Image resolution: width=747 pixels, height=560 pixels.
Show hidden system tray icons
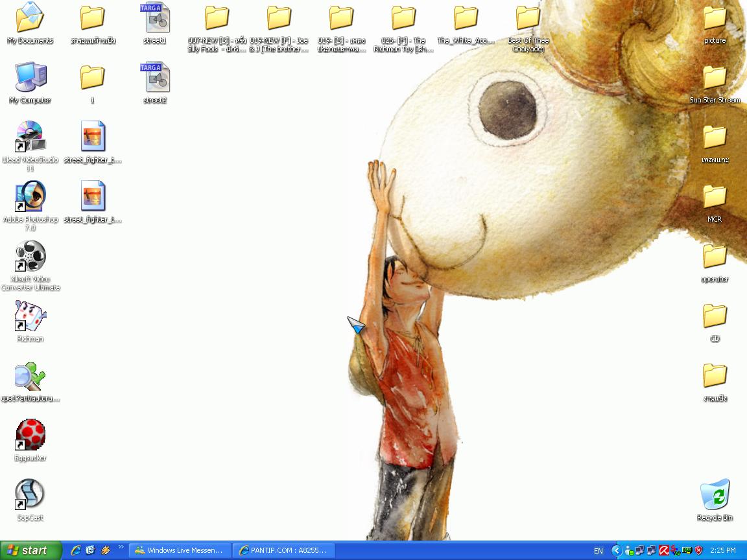coord(617,550)
